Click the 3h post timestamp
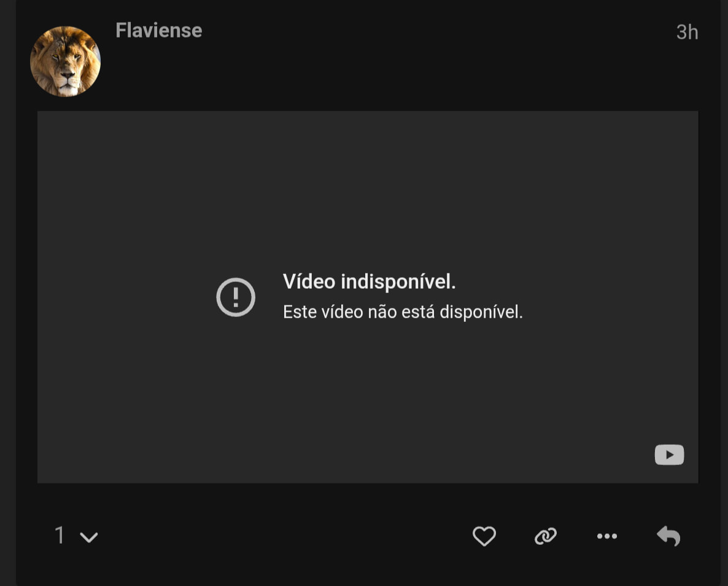Image resolution: width=728 pixels, height=586 pixels. (x=687, y=32)
